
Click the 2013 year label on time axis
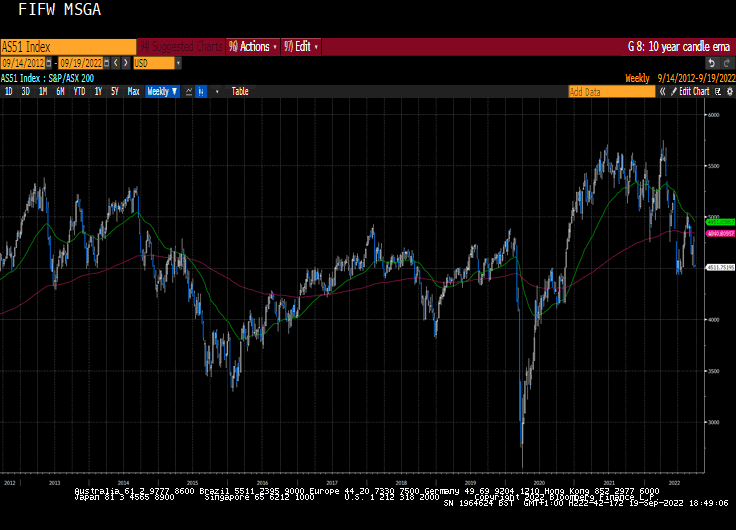click(54, 483)
